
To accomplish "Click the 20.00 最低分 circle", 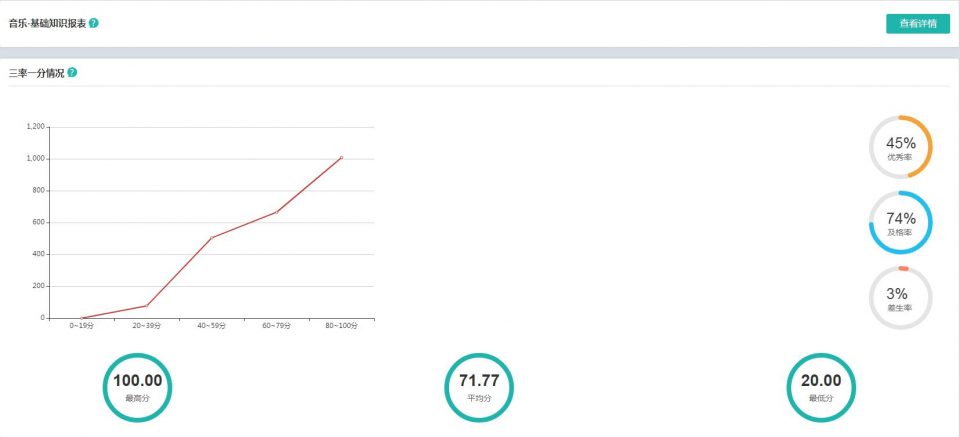I will [x=820, y=386].
